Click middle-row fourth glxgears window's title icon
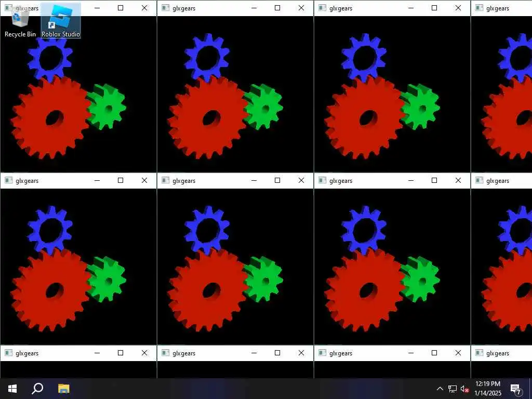532x399 pixels. pyautogui.click(x=479, y=180)
